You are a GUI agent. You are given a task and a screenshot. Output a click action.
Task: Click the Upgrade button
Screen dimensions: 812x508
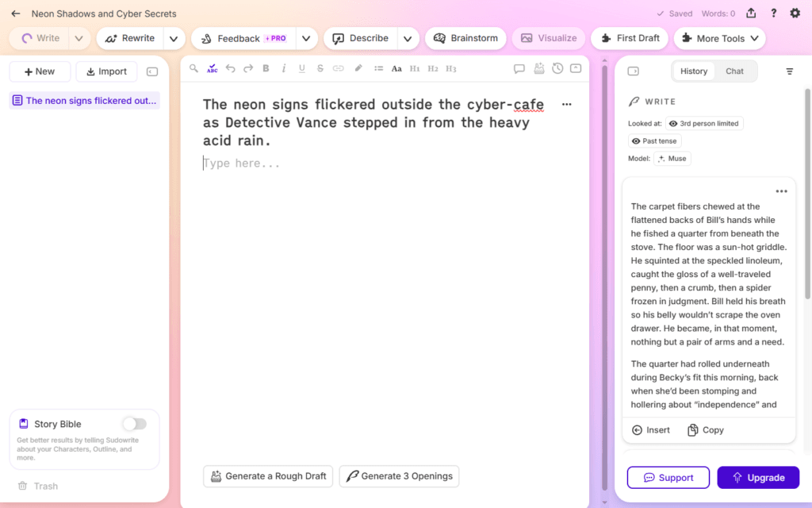pyautogui.click(x=758, y=477)
